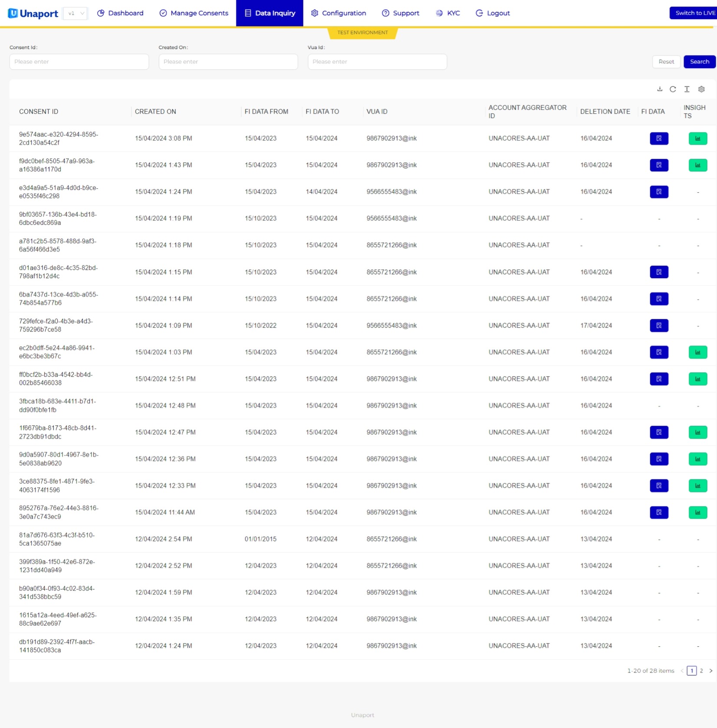This screenshot has width=717, height=728.
Task: Click FI data to 14/04/2024
Action: [x=321, y=192]
